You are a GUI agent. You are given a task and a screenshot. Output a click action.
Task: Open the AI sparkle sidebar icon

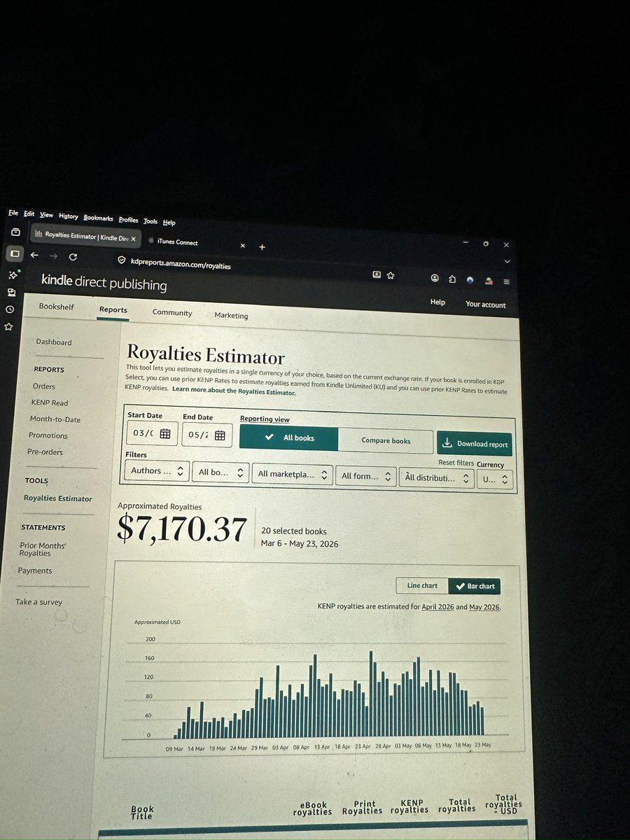coord(12,274)
